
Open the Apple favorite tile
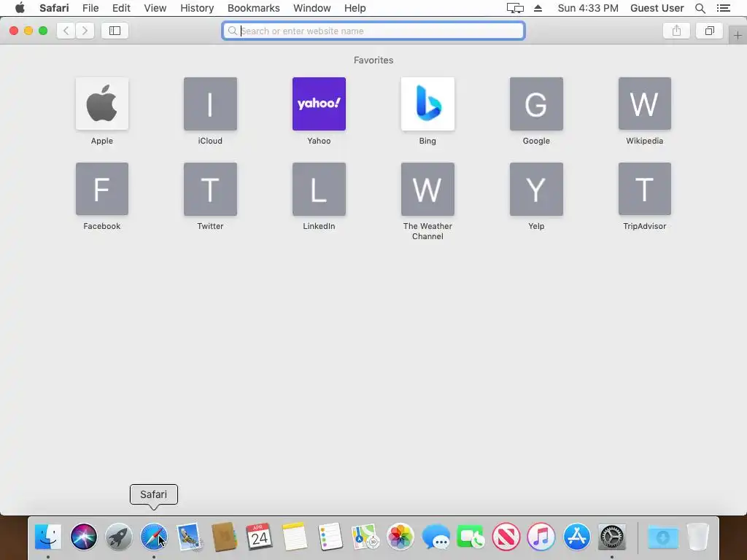(x=102, y=104)
